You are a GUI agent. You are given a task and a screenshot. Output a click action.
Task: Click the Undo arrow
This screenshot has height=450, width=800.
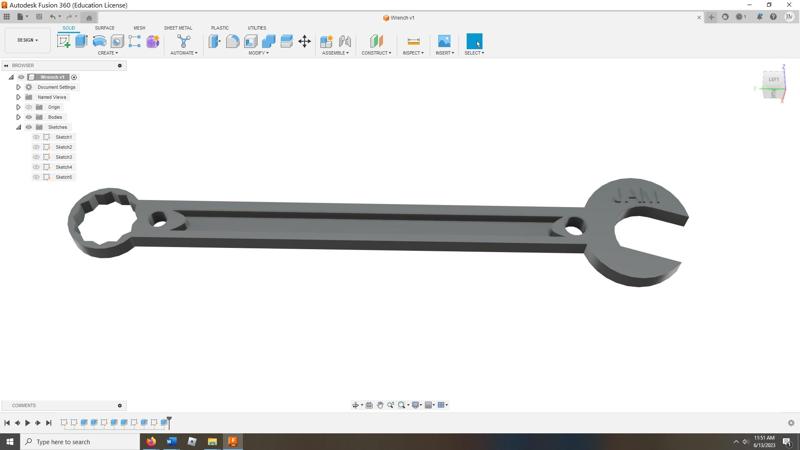tap(53, 17)
